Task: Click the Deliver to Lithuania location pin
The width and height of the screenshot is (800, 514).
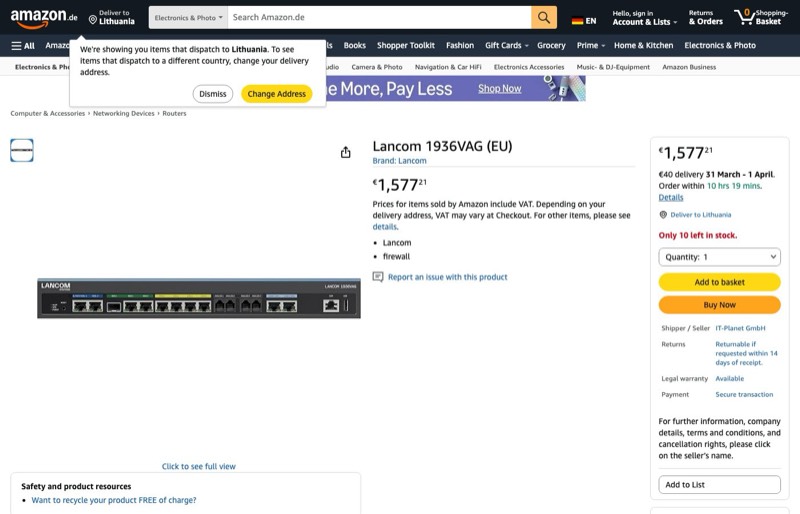Action: click(93, 20)
